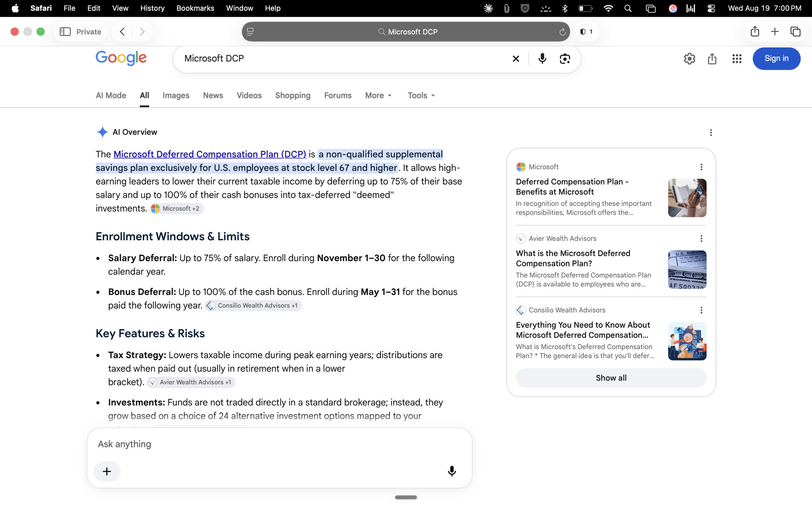Open options for Consilio Wealth Advisors card
812x507 pixels.
coord(701,310)
